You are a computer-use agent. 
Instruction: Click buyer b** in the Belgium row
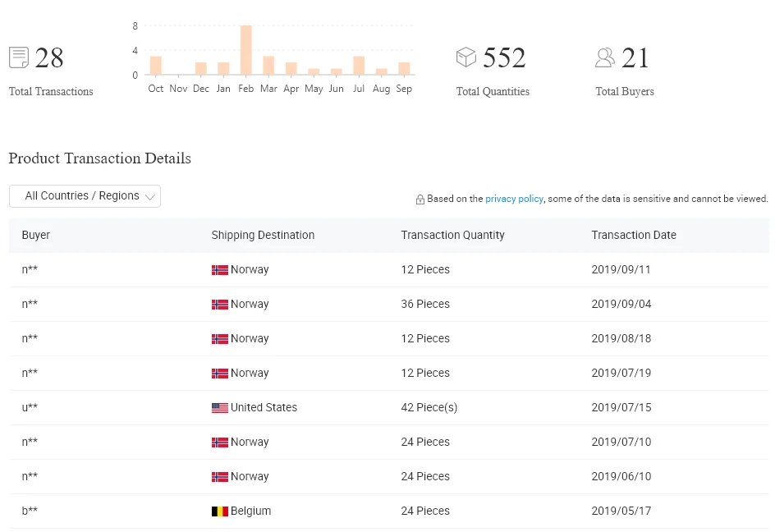[x=30, y=511]
